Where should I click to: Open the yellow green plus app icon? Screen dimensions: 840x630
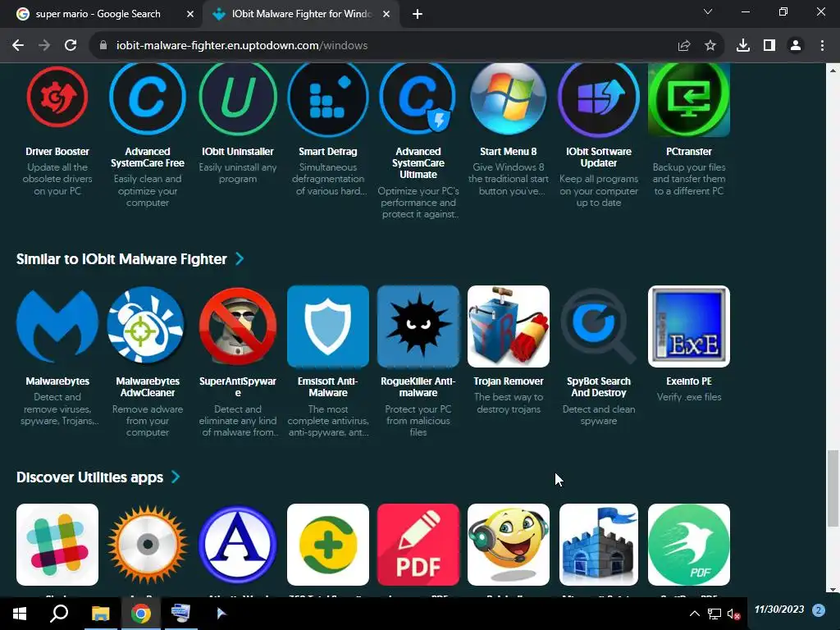click(328, 545)
